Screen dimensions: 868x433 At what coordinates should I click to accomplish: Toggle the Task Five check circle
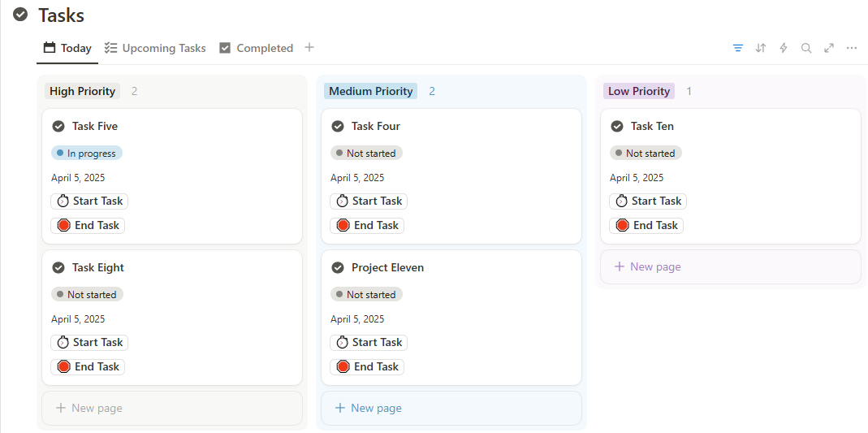58,126
